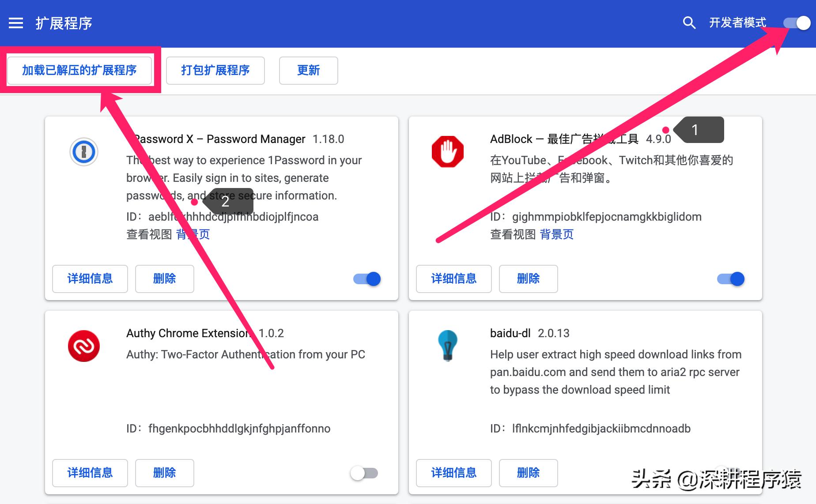816x504 pixels.
Task: Disable the 1Password X extension toggle
Action: [x=366, y=279]
